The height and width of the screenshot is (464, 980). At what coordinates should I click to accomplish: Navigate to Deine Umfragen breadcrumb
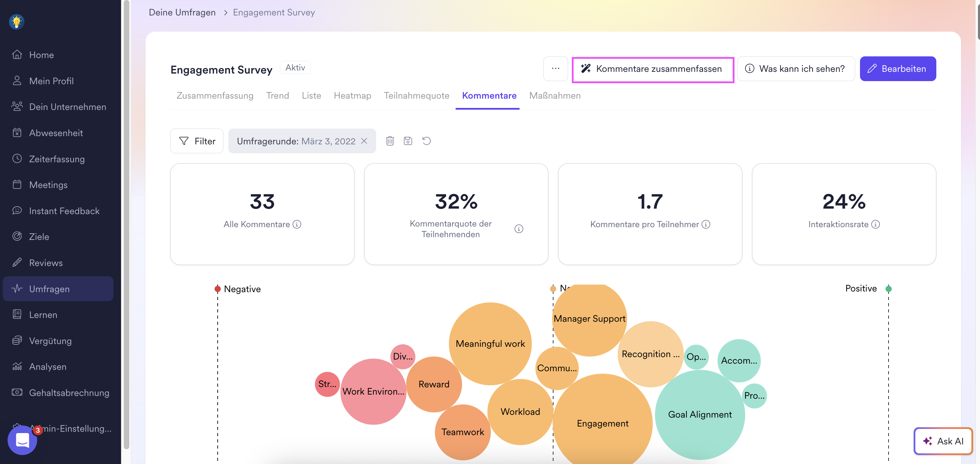pyautogui.click(x=182, y=13)
